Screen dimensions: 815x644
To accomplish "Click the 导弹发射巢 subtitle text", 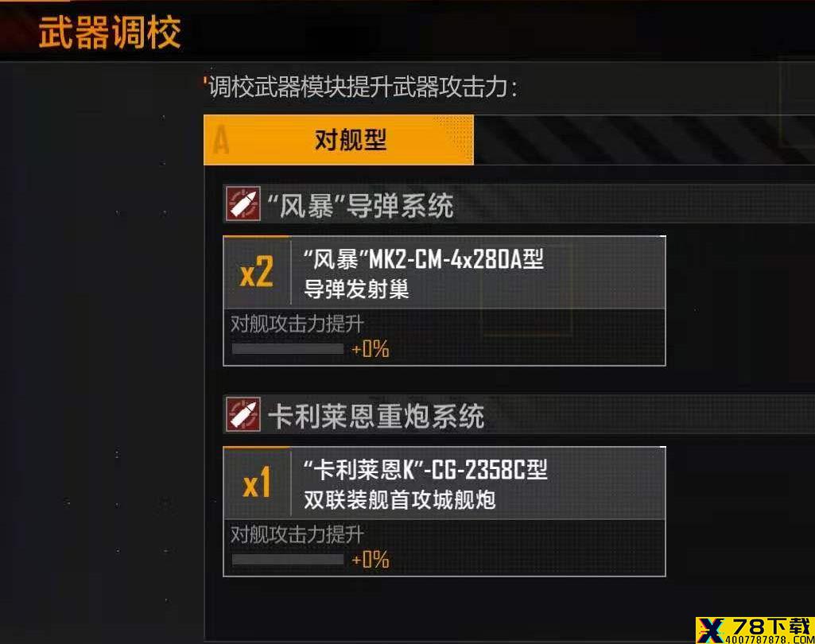I will click(x=356, y=289).
